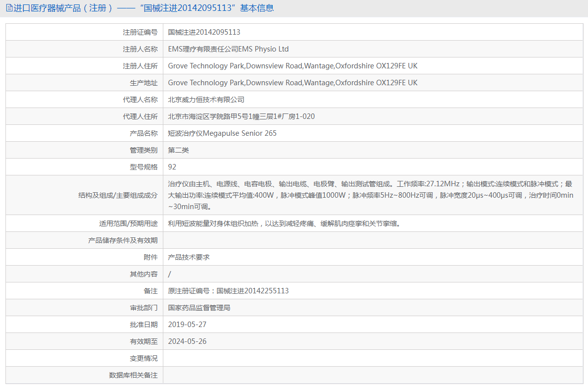Click expiry date '2024-05-26'

187,341
